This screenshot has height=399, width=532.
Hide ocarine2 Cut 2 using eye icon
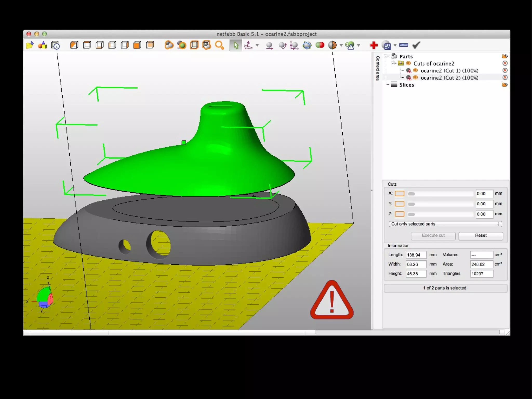click(x=415, y=77)
